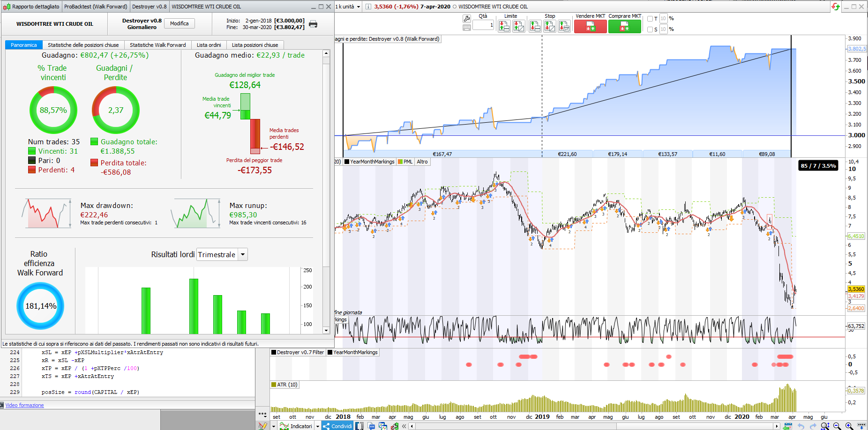Click Comprare MKT green buy button
This screenshot has width=868, height=430.
(x=625, y=26)
